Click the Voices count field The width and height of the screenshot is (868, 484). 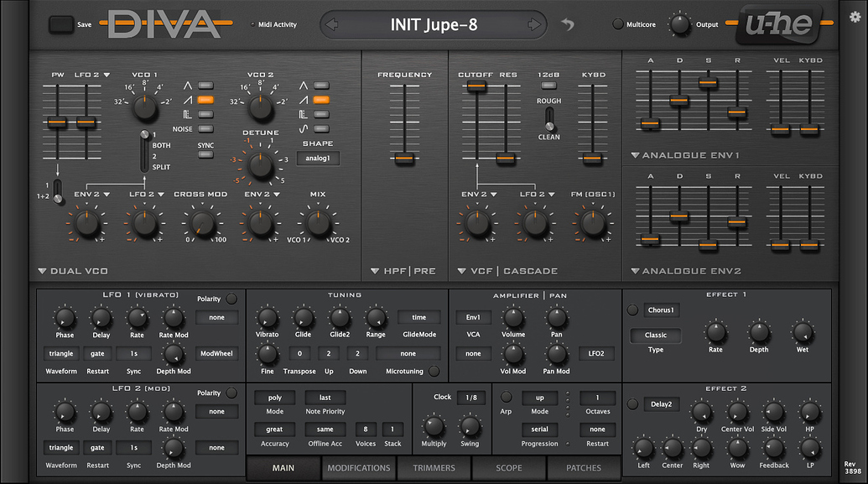coord(365,429)
